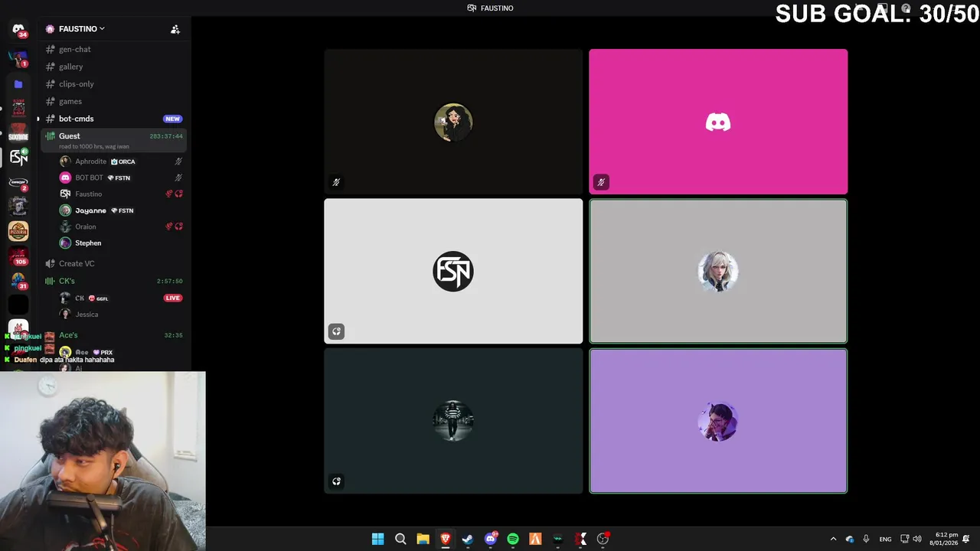Open the Ace's voice channel

(113, 335)
